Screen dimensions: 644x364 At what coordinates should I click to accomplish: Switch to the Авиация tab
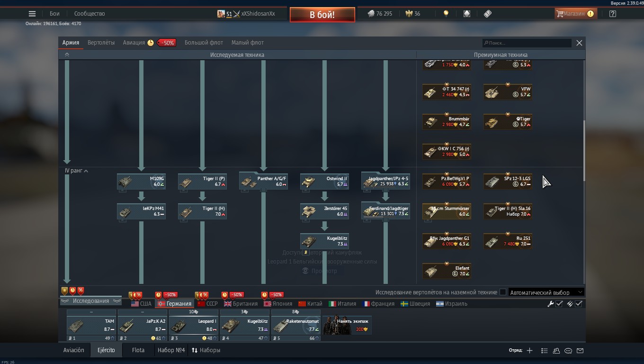tap(134, 43)
